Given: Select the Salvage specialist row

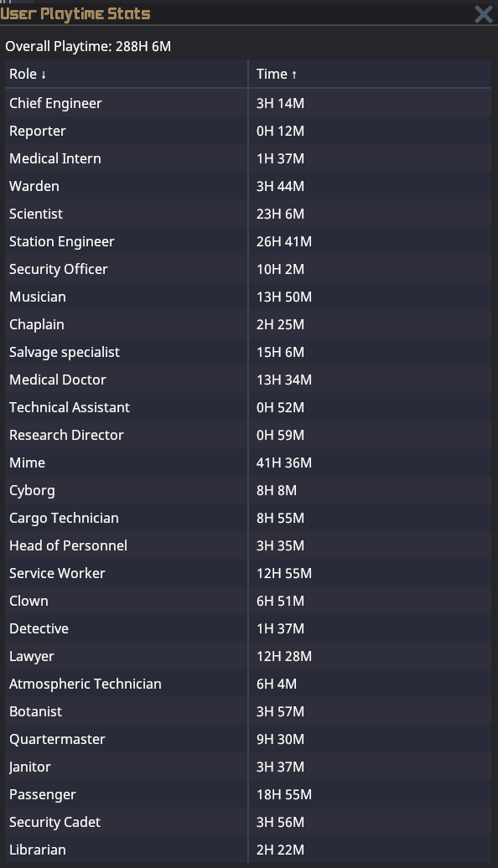Looking at the screenshot, I should 248,352.
